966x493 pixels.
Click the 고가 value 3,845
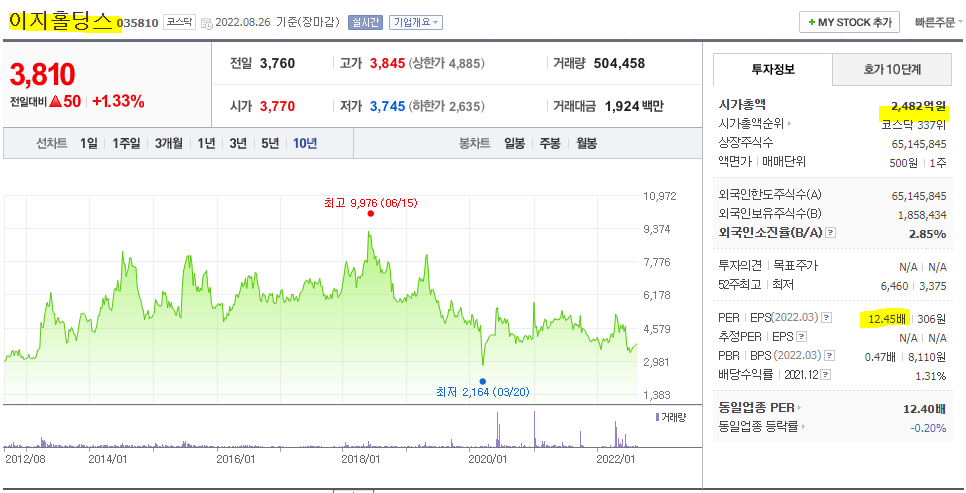[x=388, y=63]
